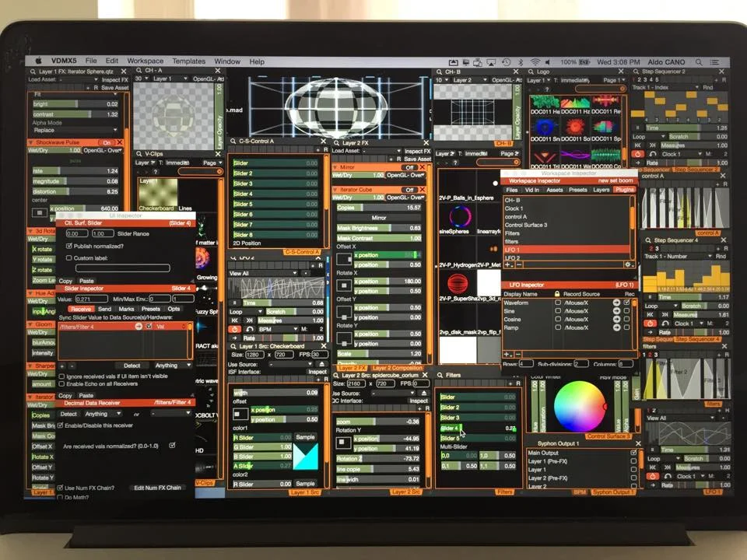This screenshot has height=560, width=747.
Task: Click the Step Sequencer 4 retrigger red button
Action: (x=651, y=324)
